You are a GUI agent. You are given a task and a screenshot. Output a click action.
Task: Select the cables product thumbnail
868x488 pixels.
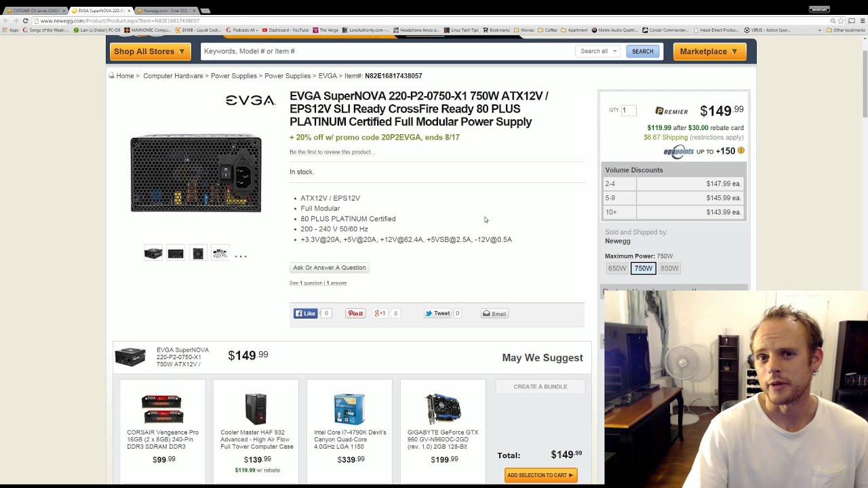pyautogui.click(x=220, y=253)
